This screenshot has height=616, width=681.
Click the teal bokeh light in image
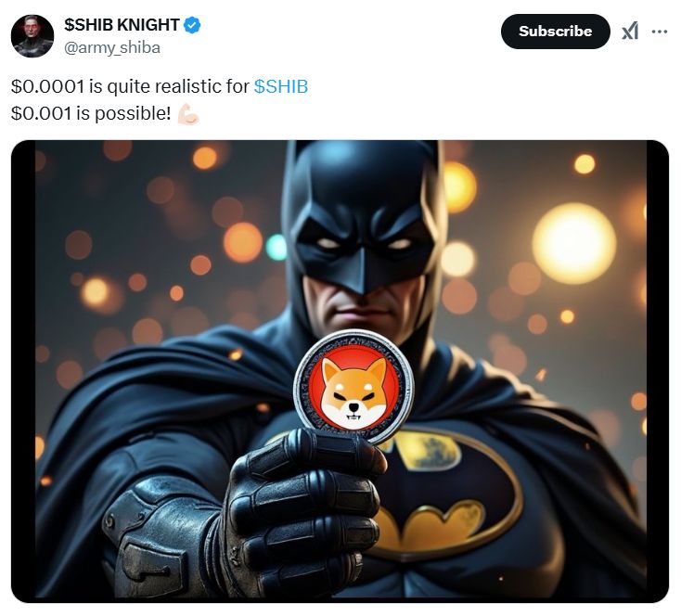(x=276, y=247)
